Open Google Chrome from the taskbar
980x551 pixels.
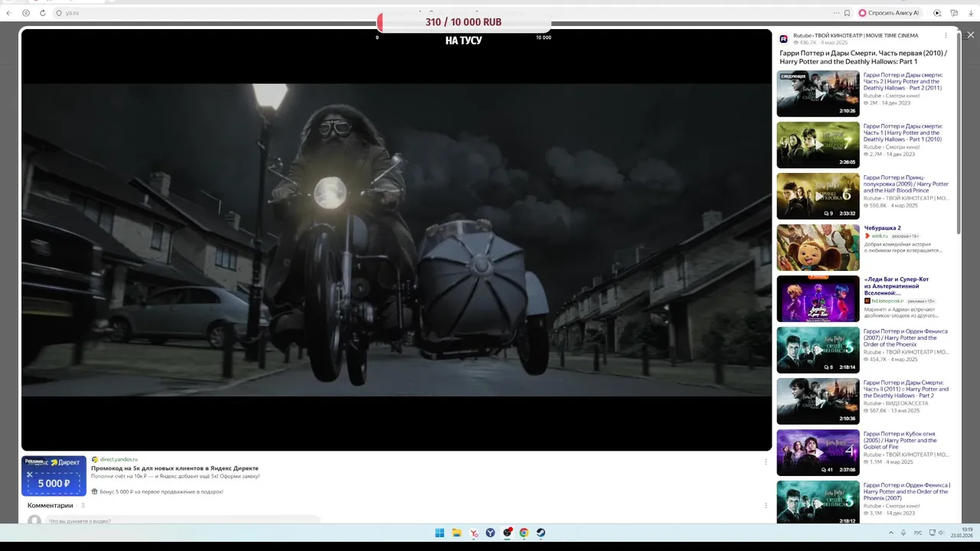(524, 533)
